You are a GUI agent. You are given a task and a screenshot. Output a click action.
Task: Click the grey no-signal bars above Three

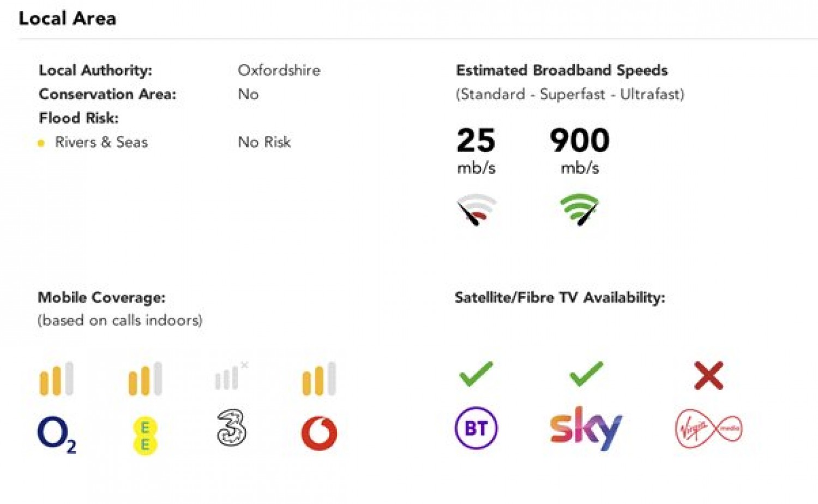(231, 376)
